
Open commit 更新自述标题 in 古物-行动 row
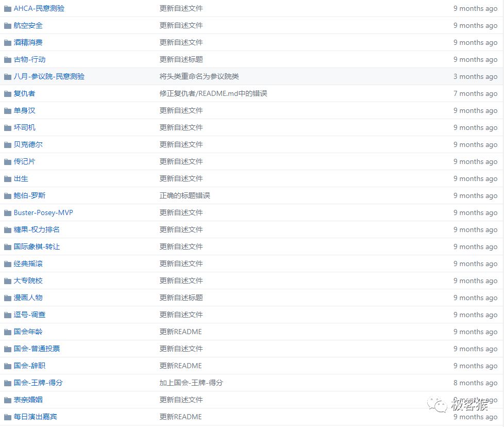pyautogui.click(x=181, y=59)
